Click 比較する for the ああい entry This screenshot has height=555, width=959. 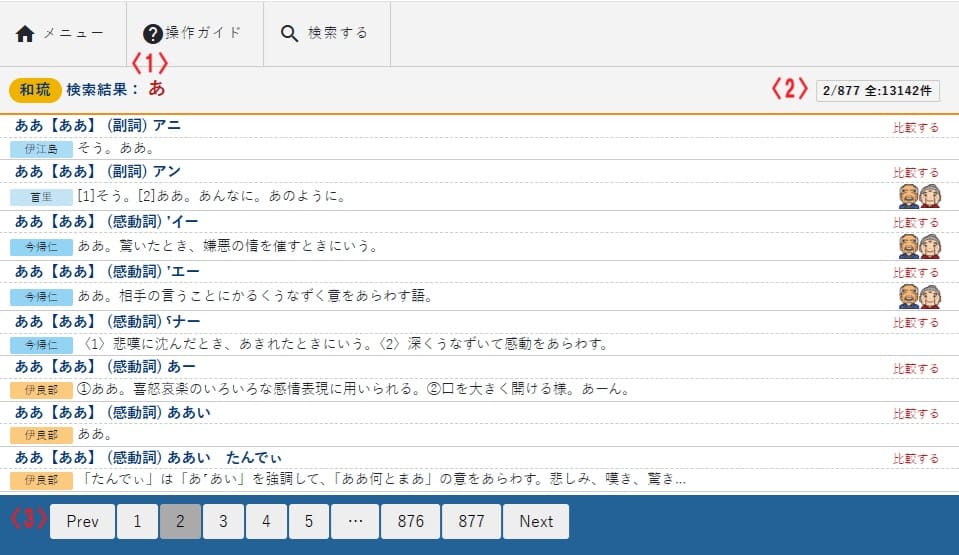(916, 414)
